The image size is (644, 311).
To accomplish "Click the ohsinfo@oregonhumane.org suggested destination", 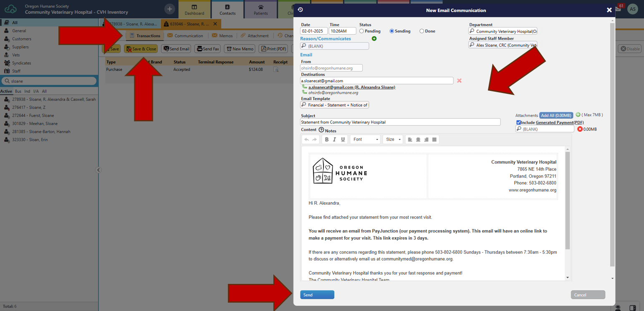I will [333, 93].
